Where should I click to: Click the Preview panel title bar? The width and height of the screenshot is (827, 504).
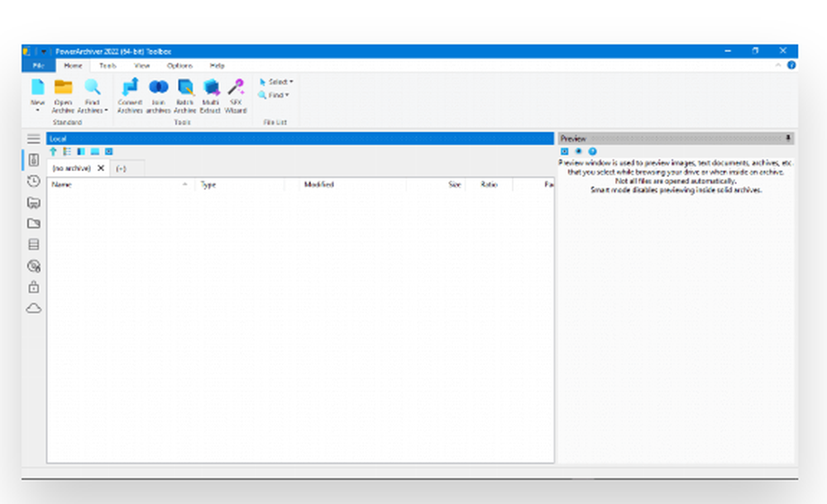676,138
